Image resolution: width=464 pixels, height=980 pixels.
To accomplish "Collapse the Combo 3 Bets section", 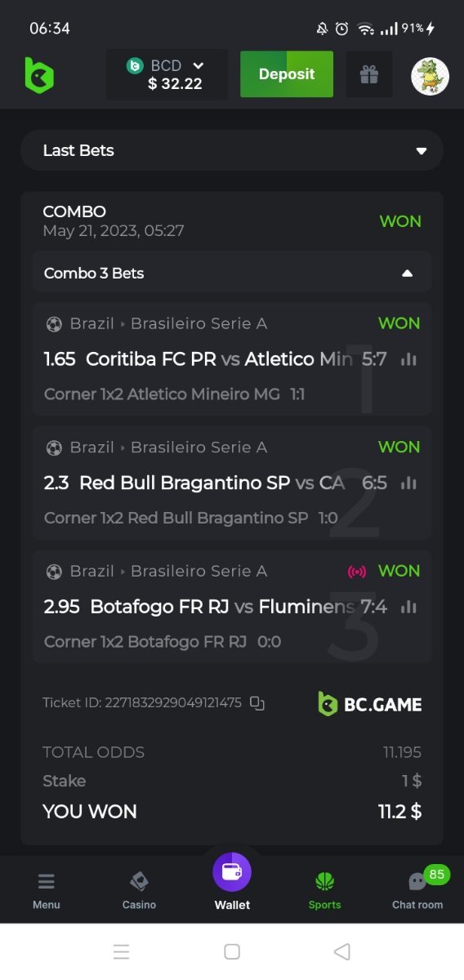I will [232, 273].
